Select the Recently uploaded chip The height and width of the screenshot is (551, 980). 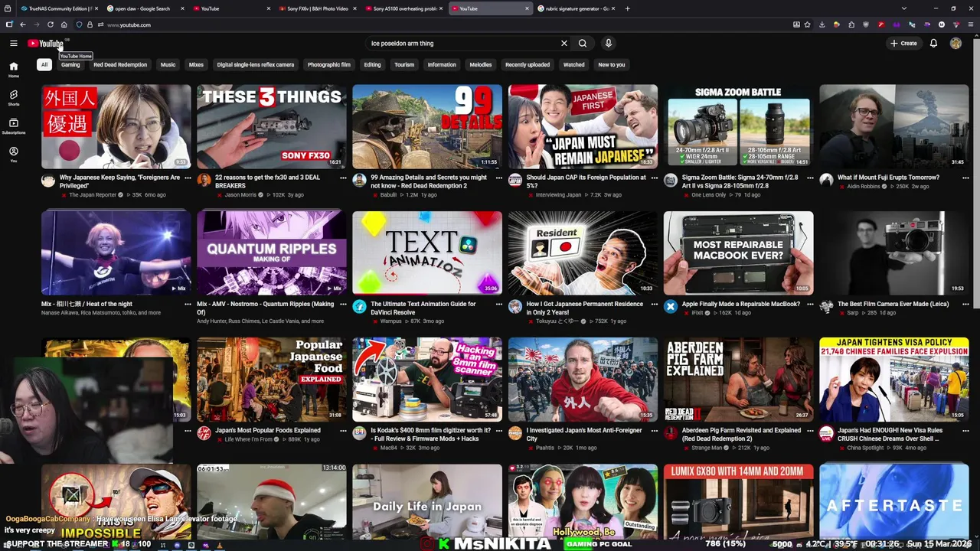point(528,64)
